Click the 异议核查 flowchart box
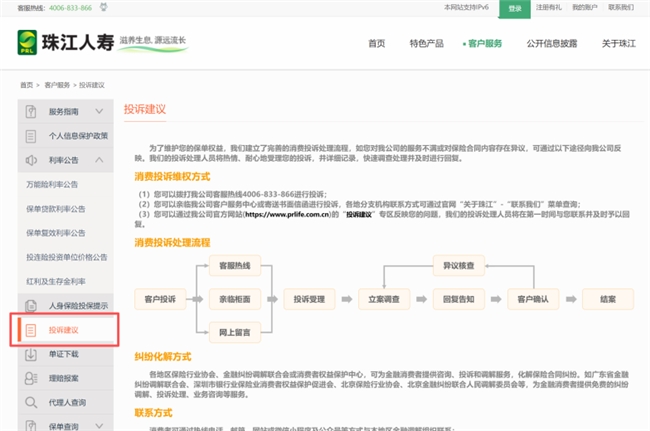This screenshot has width=650, height=431. click(x=458, y=266)
